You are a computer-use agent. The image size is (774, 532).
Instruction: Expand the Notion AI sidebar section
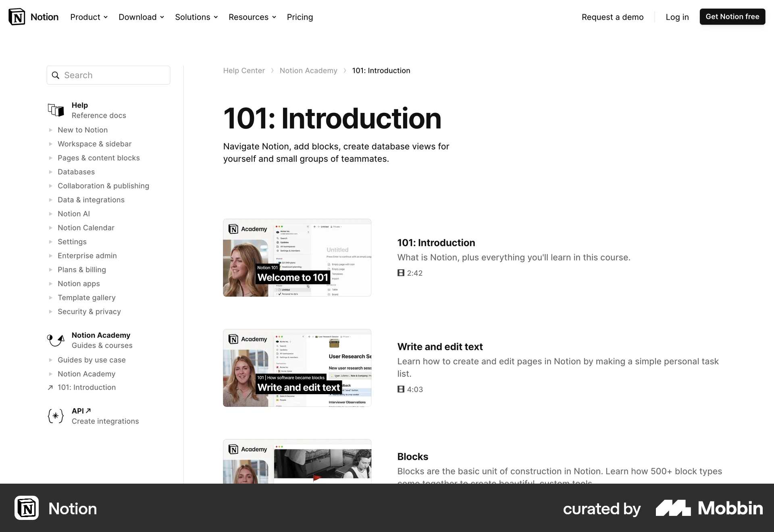(51, 214)
